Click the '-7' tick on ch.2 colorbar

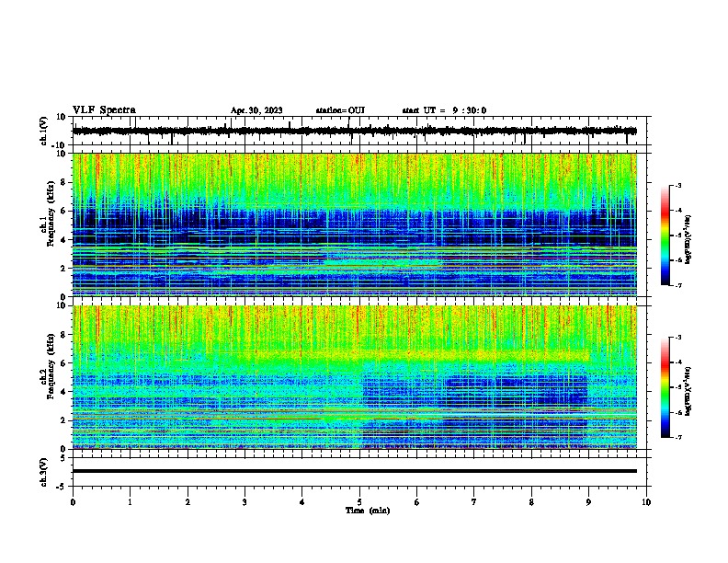click(x=677, y=437)
